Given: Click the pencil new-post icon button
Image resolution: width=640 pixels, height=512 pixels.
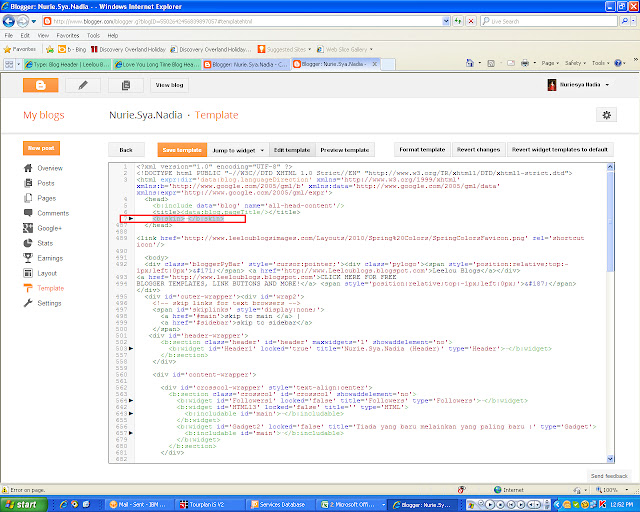Looking at the screenshot, I should pyautogui.click(x=83, y=85).
